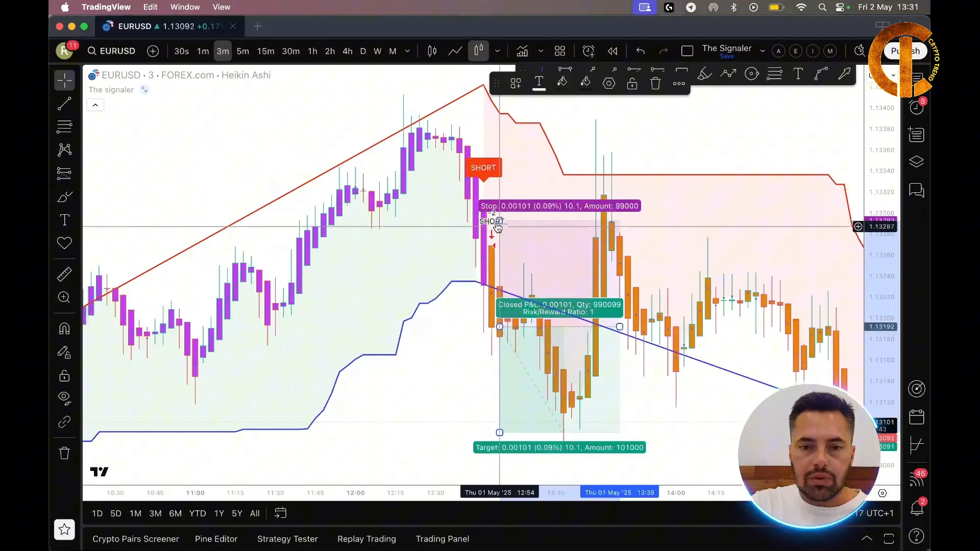Select line chart type icon
Screen dimensions: 980x551
[455, 51]
